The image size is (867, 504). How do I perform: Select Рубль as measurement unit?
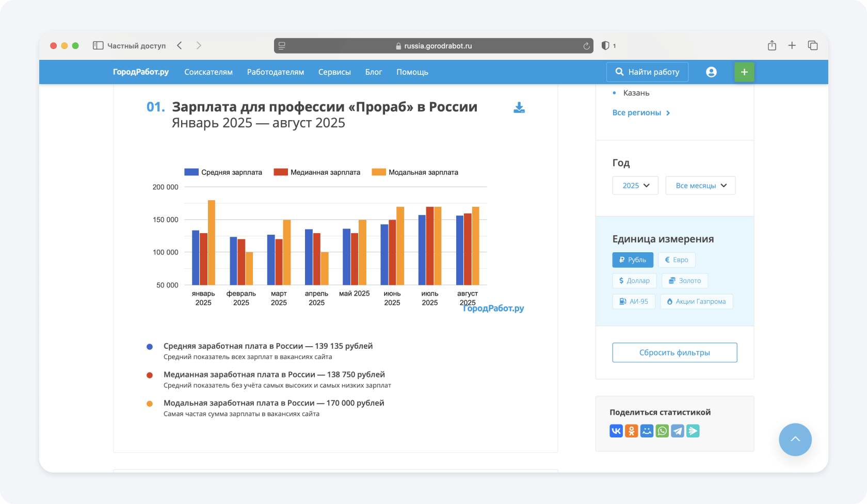pos(633,260)
